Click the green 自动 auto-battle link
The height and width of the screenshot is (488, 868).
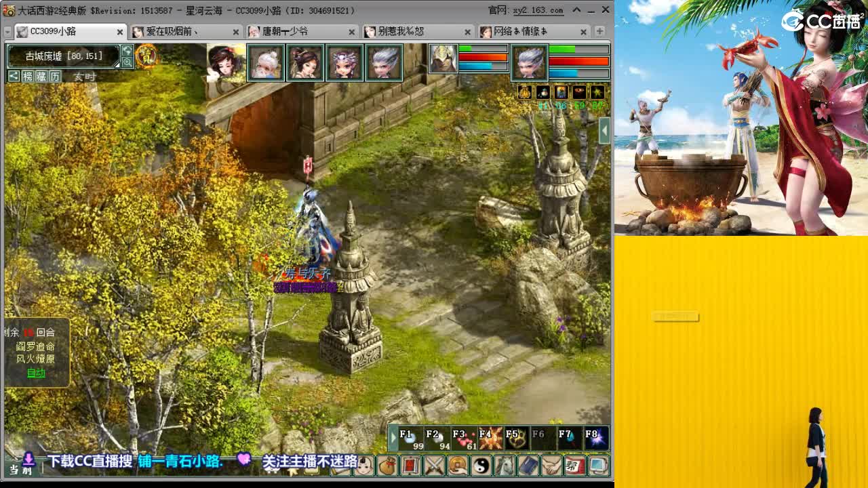(36, 373)
